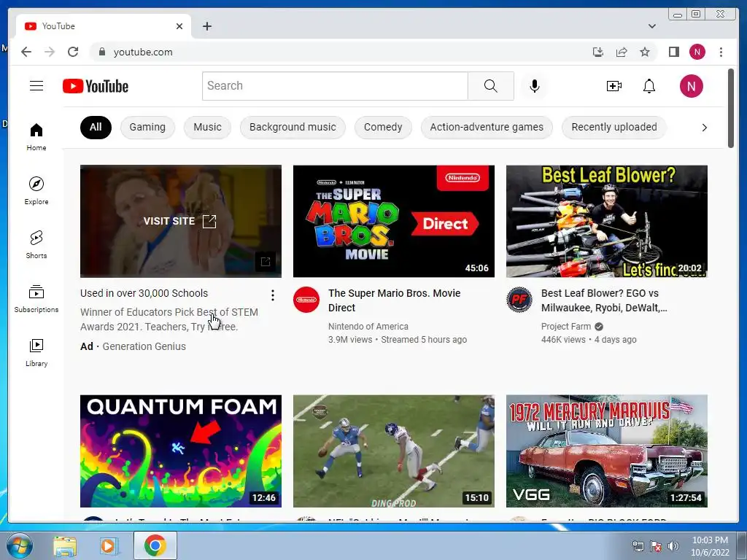
Task: Click VISIT SITE on the ad
Action: tap(180, 221)
